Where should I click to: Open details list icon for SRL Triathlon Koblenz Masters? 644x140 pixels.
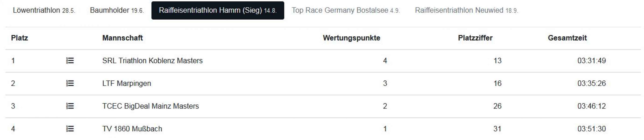click(x=70, y=60)
